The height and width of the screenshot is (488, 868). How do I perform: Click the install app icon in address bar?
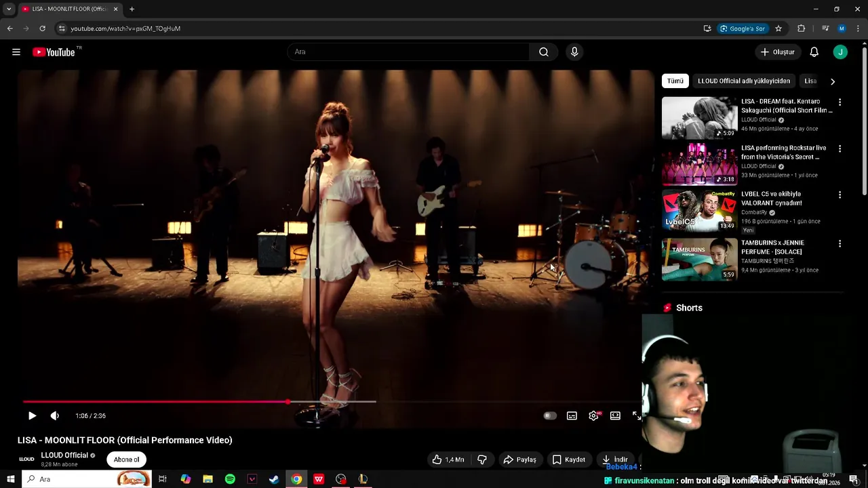click(707, 28)
